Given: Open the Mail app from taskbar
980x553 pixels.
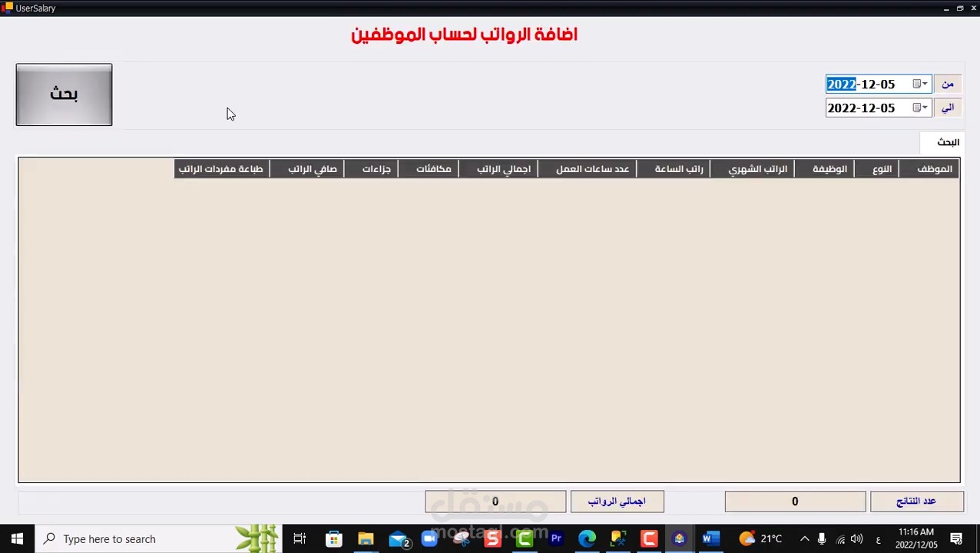Looking at the screenshot, I should tap(398, 539).
